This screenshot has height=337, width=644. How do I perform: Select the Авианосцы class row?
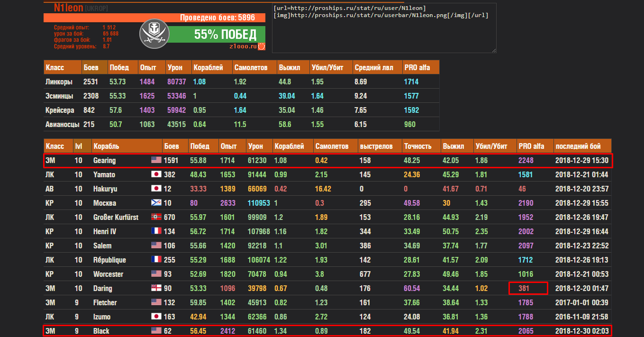241,124
